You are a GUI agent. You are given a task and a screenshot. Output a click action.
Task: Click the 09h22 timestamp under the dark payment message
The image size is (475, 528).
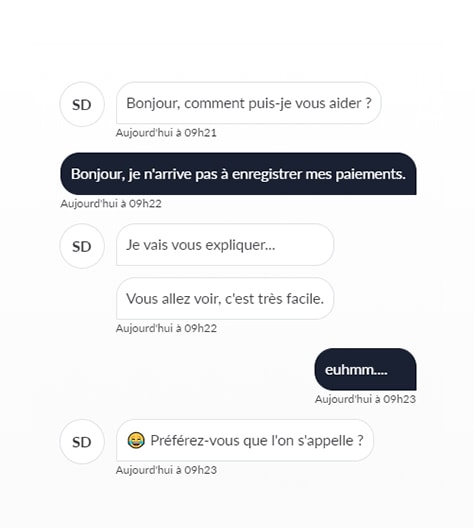(111, 204)
